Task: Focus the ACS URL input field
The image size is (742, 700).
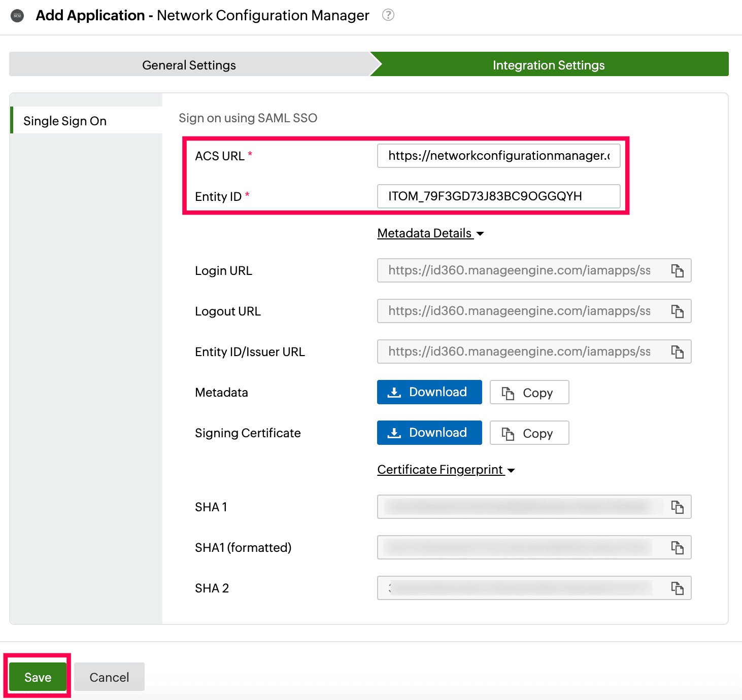Action: [498, 156]
